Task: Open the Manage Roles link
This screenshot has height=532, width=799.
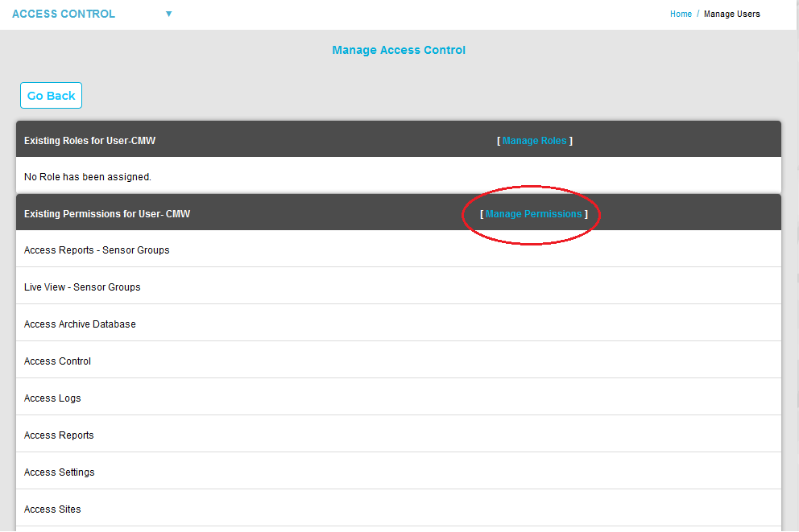Action: click(535, 141)
